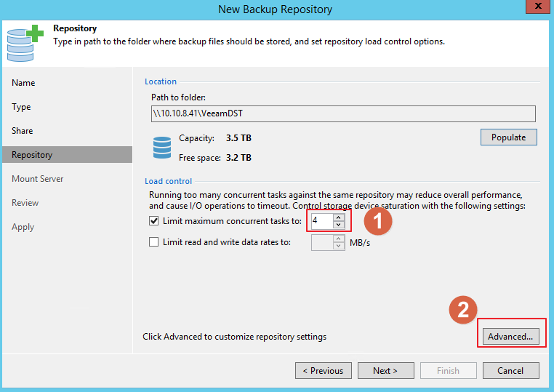The image size is (554, 392).
Task: Click the concurrent tasks number field
Action: [x=321, y=221]
